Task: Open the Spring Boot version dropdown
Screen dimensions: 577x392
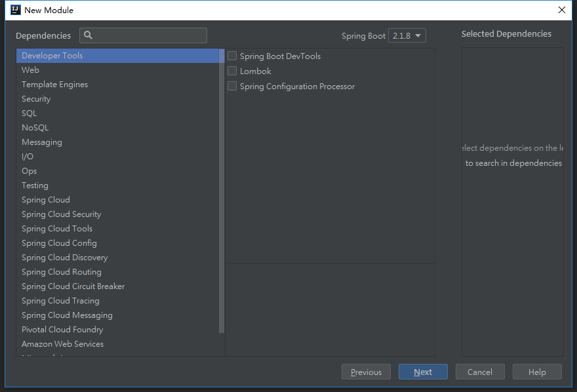Action: pos(407,35)
